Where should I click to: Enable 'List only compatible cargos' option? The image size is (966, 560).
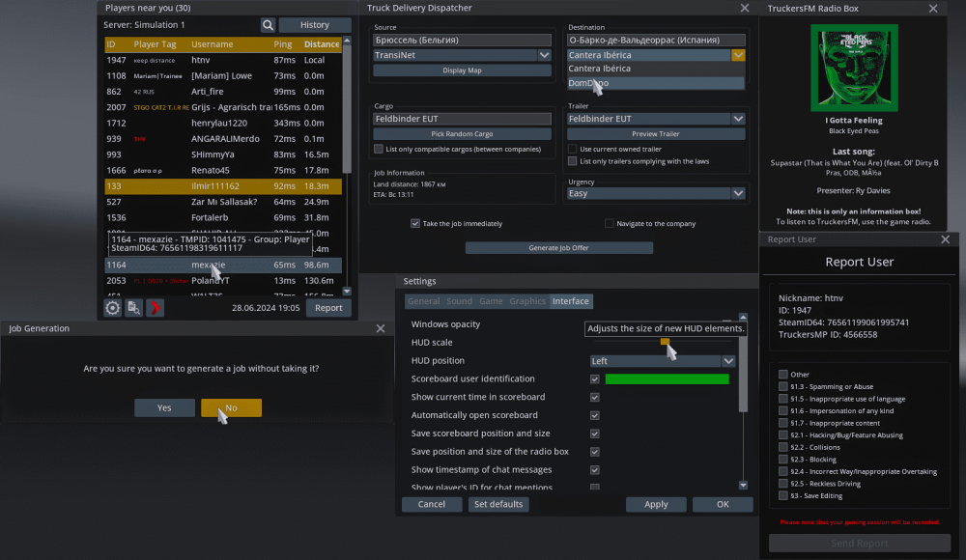[380, 148]
